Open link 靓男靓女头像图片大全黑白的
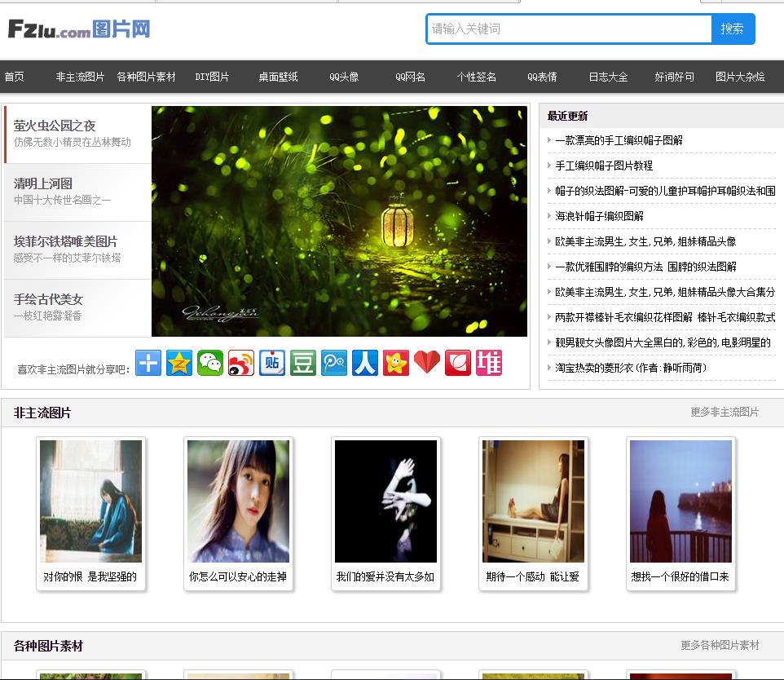The image size is (784, 680). click(x=663, y=342)
